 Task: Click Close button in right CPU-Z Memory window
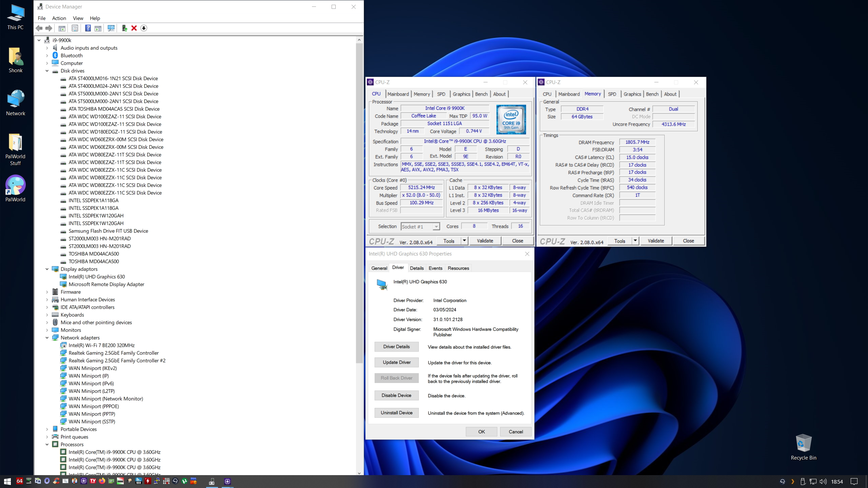click(x=688, y=241)
